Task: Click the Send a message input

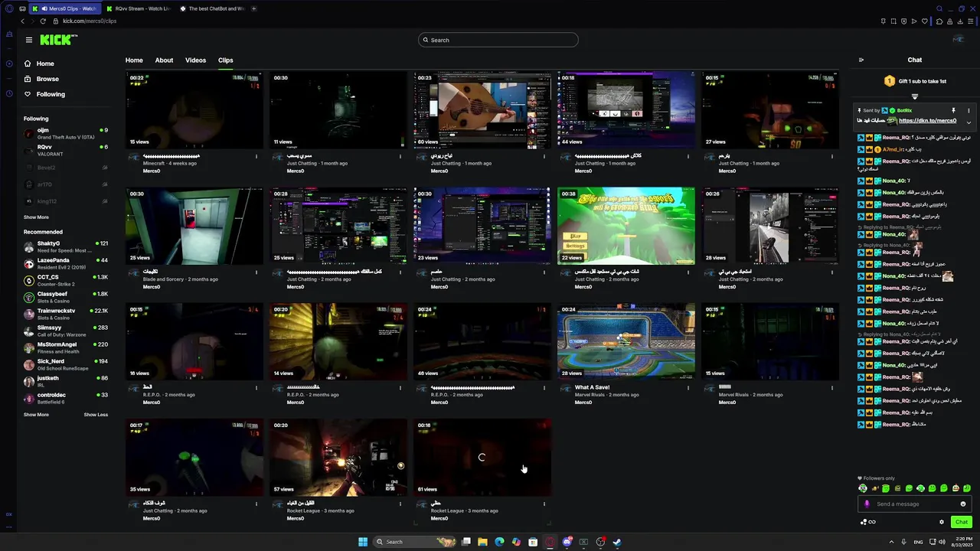Action: (x=915, y=504)
